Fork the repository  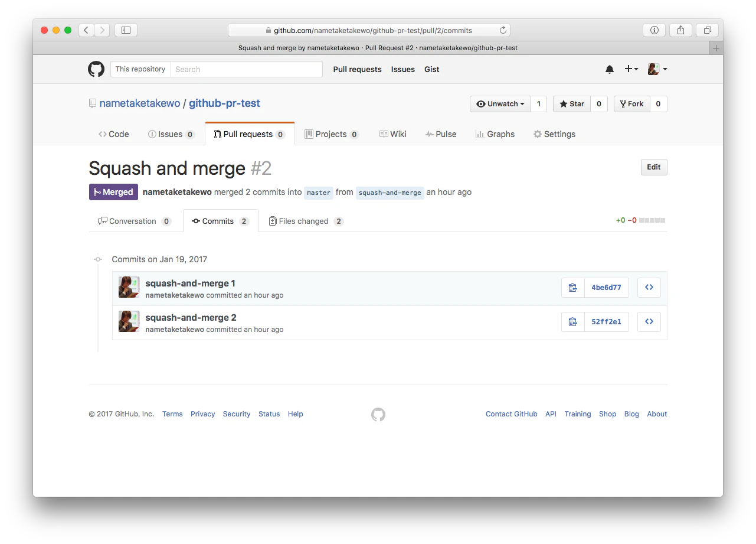click(631, 104)
